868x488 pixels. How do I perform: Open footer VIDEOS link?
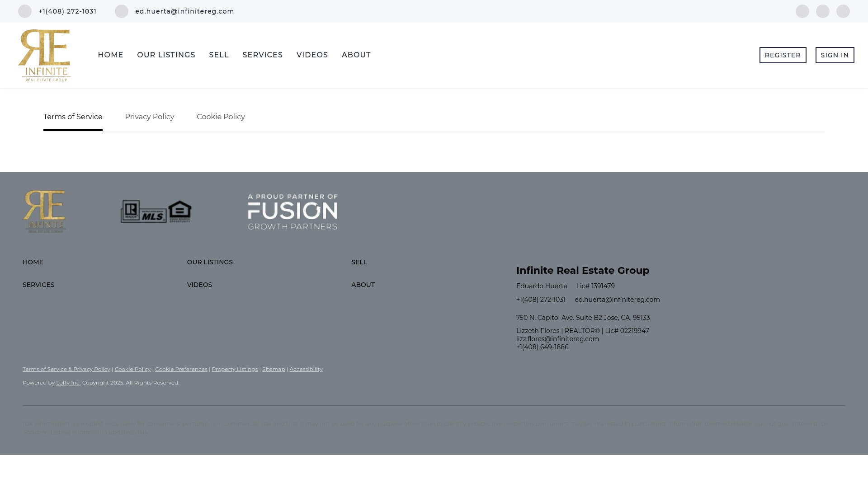(x=199, y=285)
